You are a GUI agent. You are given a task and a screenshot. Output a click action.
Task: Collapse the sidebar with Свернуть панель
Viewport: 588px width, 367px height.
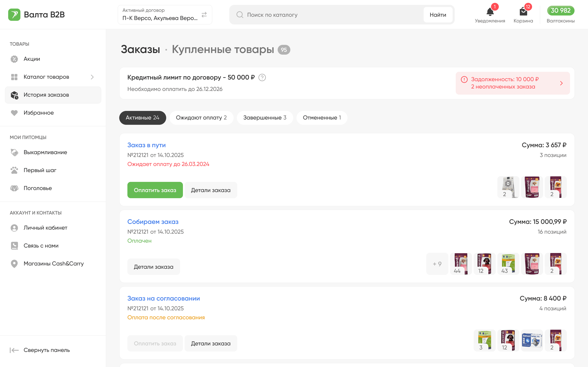coord(40,350)
